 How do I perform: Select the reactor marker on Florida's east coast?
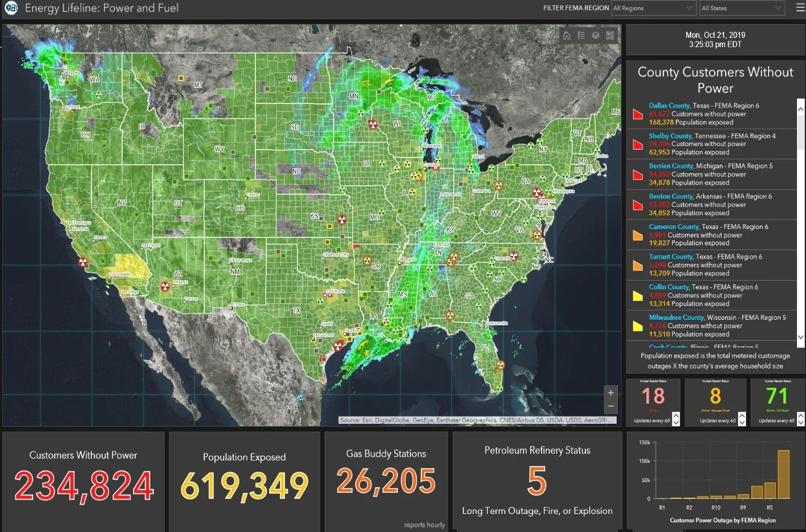point(502,365)
